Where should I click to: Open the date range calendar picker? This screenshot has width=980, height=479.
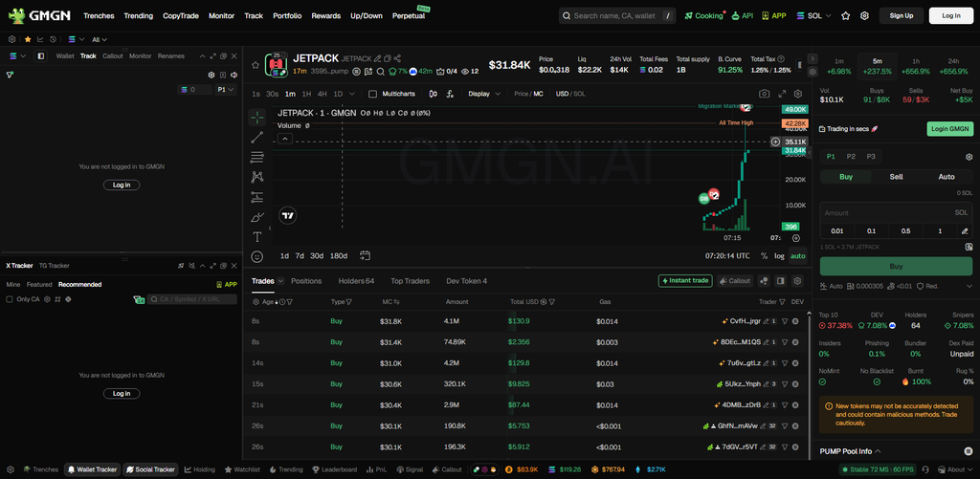pyautogui.click(x=366, y=255)
